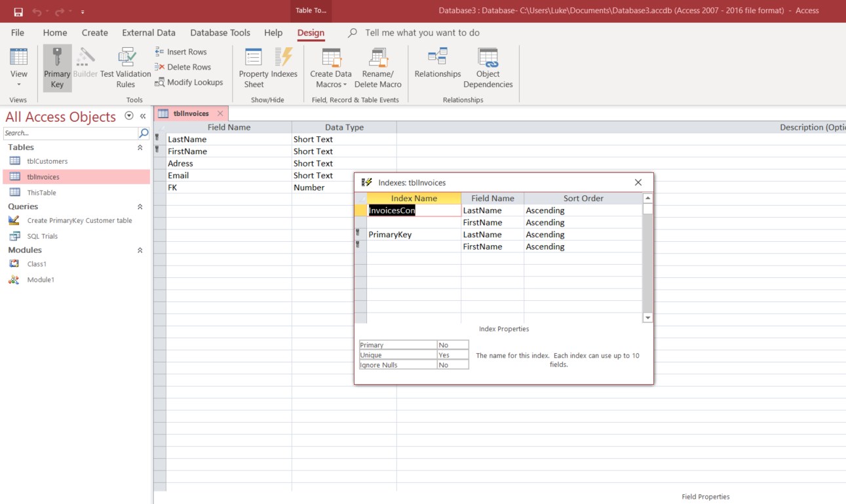Click Insert Rows in the ribbon

pos(181,52)
